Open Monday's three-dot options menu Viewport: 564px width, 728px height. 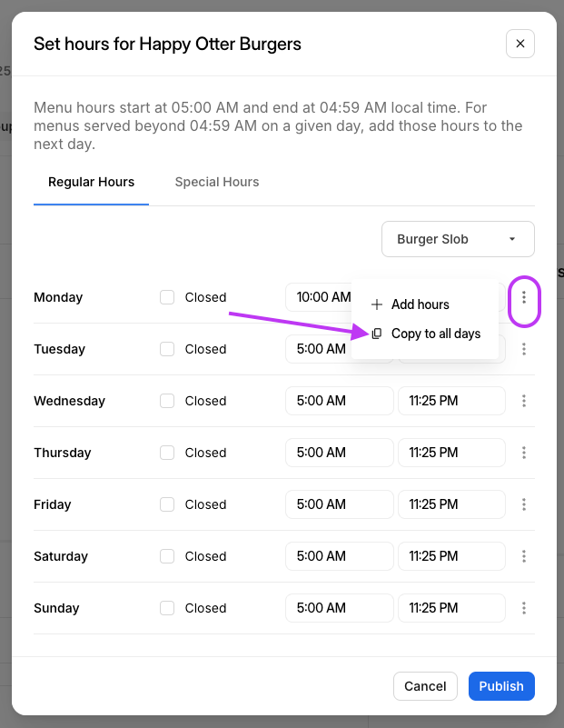click(524, 298)
